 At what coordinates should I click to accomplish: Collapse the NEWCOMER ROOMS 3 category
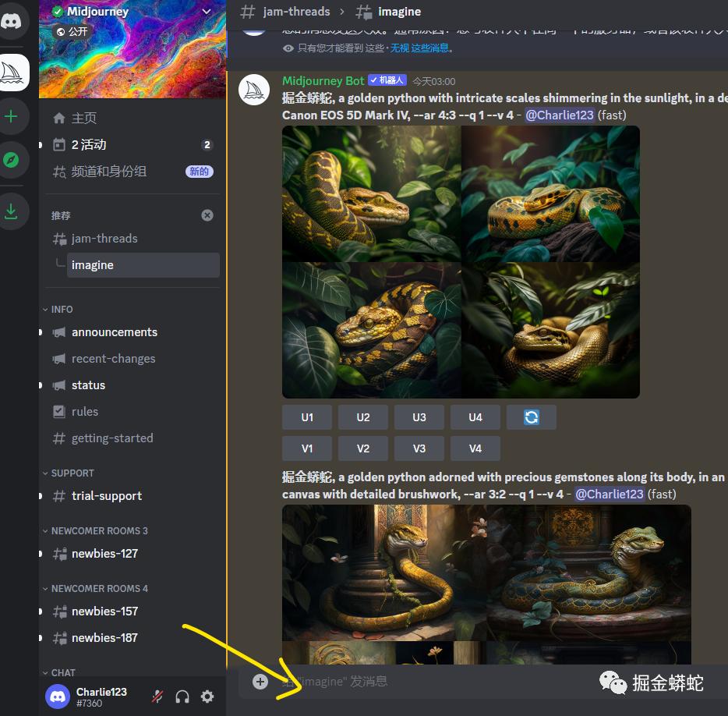point(99,531)
